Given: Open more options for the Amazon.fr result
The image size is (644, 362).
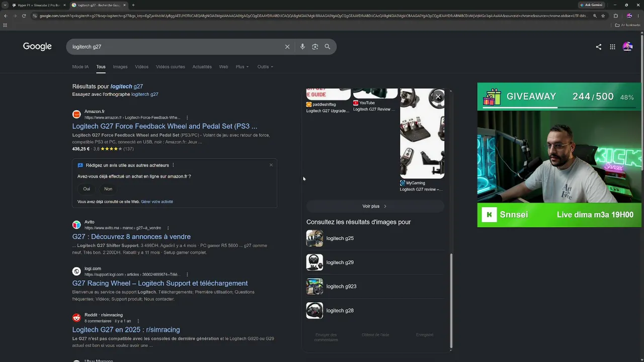Looking at the screenshot, I should point(187,118).
